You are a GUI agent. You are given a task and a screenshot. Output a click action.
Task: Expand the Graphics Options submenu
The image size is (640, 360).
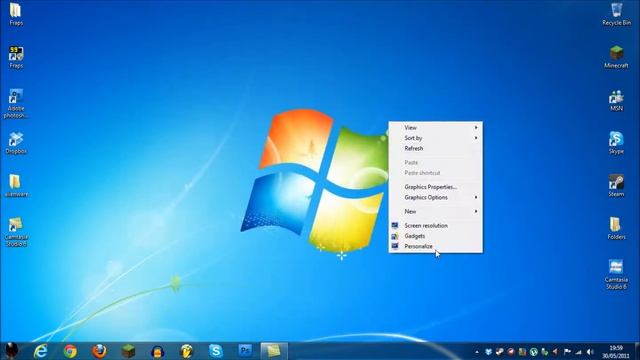(436, 198)
